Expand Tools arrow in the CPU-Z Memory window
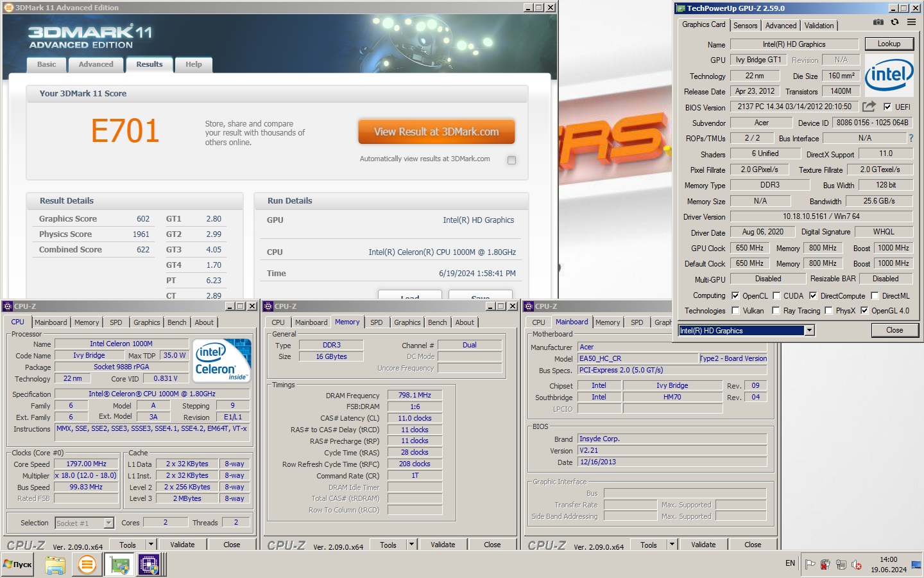Screen dimensions: 924x578 tap(411, 545)
